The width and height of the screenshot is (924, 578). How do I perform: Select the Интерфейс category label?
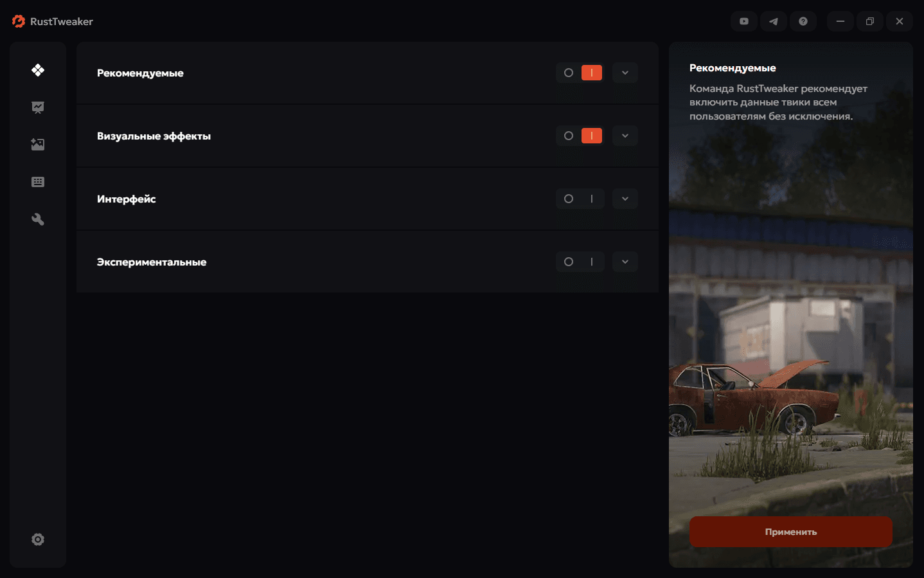coord(126,199)
